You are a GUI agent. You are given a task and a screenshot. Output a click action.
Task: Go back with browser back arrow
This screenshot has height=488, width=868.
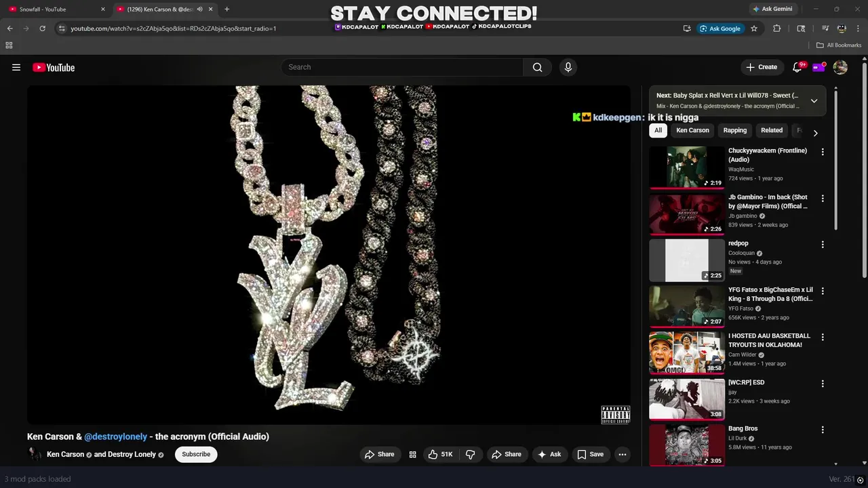pyautogui.click(x=9, y=28)
